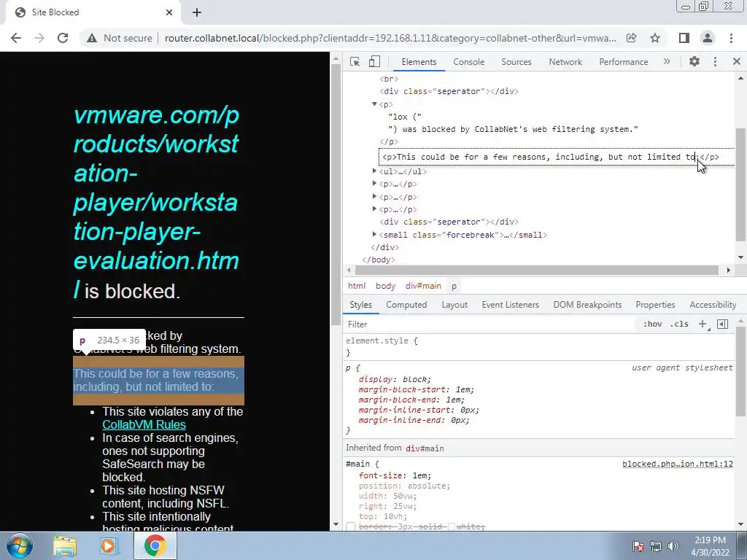Image resolution: width=747 pixels, height=560 pixels.
Task: Open Windows Media Player from taskbar
Action: 109,545
